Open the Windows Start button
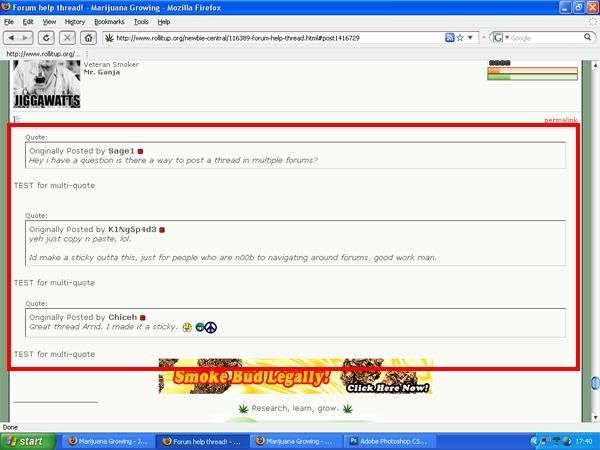 tap(28, 441)
